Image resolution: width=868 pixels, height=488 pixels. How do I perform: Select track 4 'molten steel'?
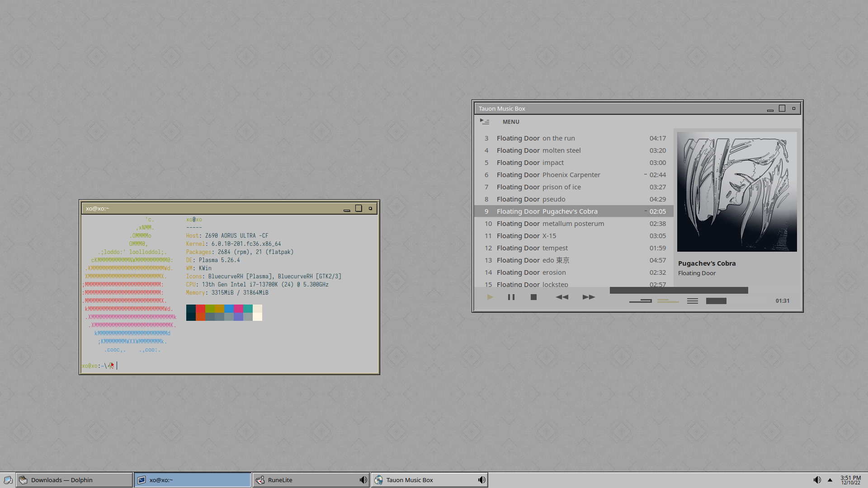tap(574, 150)
